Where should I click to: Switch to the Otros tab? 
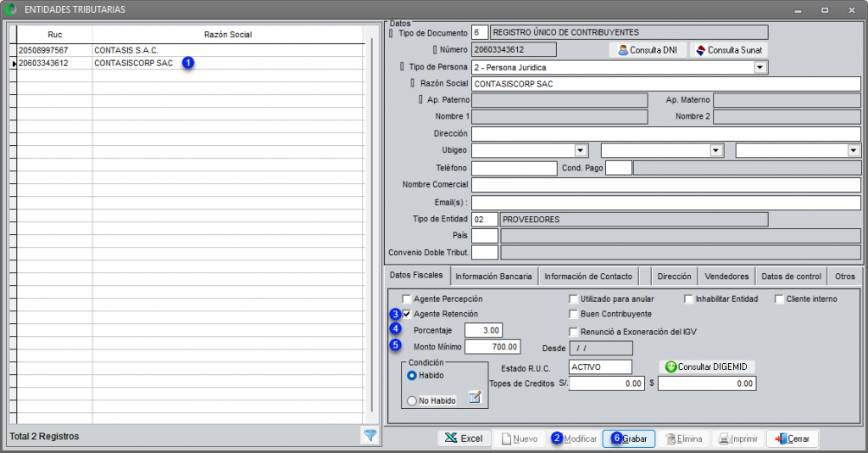click(x=845, y=277)
